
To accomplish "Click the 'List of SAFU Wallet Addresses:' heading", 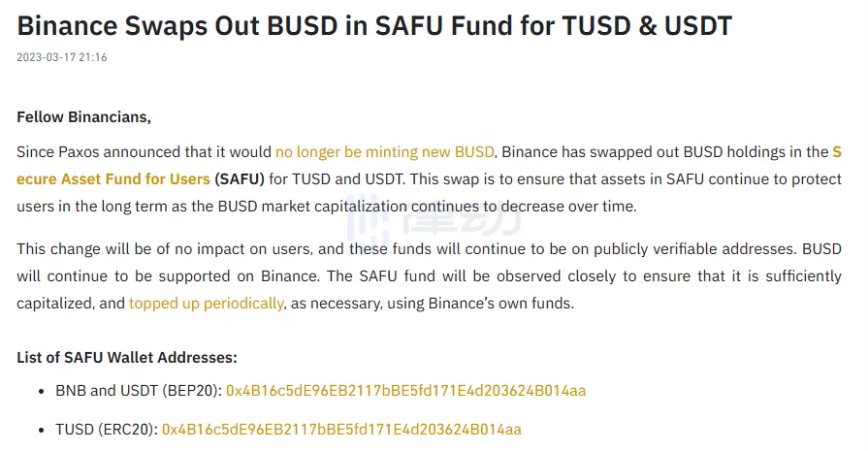I will [x=127, y=357].
